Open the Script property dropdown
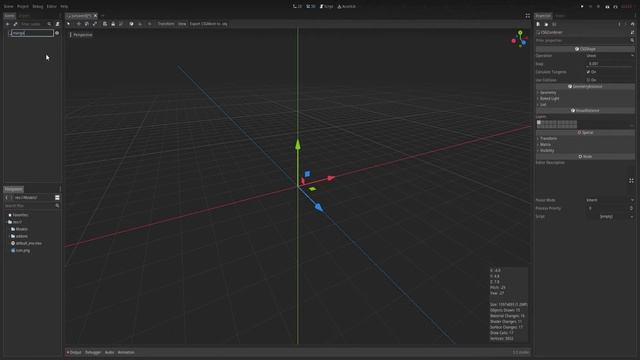Image resolution: width=640 pixels, height=360 pixels. (610, 216)
